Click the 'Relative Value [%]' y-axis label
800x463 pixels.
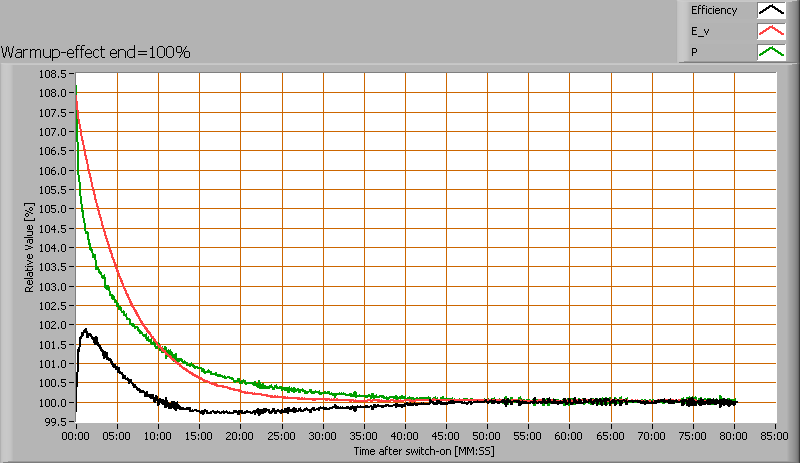click(x=31, y=246)
